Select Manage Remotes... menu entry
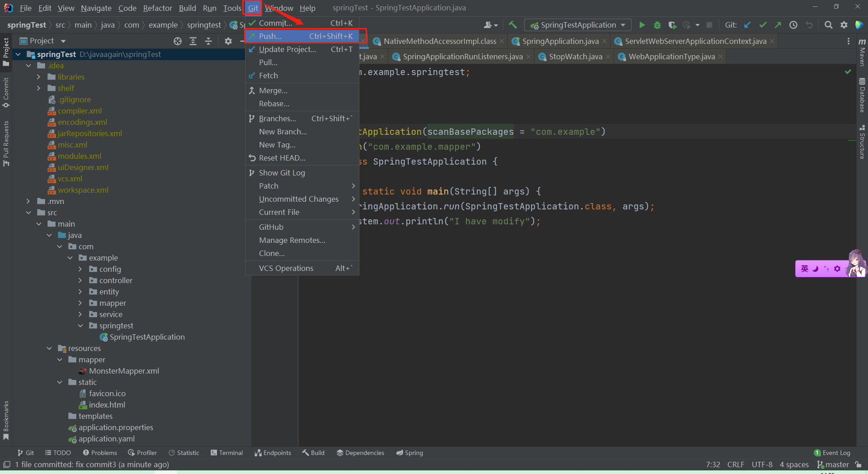This screenshot has height=474, width=868. click(x=302, y=240)
